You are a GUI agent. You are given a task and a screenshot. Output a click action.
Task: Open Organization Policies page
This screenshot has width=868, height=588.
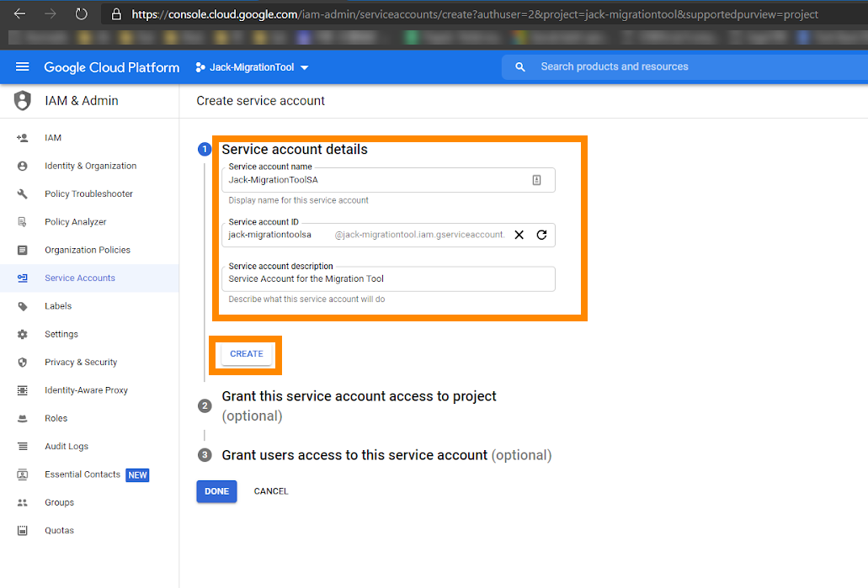tap(88, 250)
